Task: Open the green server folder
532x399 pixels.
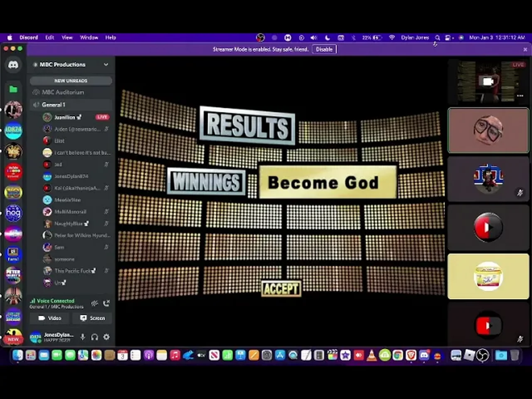Action: (x=13, y=89)
